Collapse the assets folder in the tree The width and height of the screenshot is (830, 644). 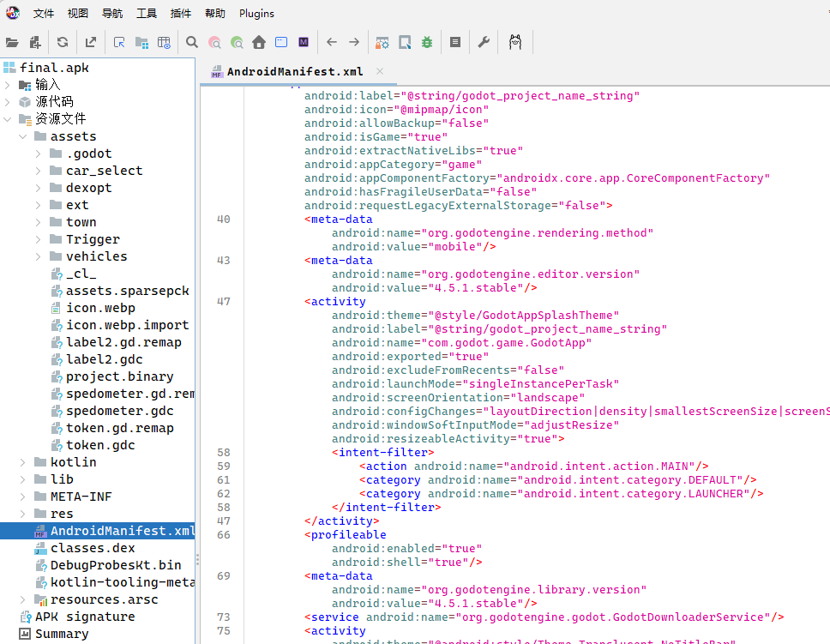(23, 136)
